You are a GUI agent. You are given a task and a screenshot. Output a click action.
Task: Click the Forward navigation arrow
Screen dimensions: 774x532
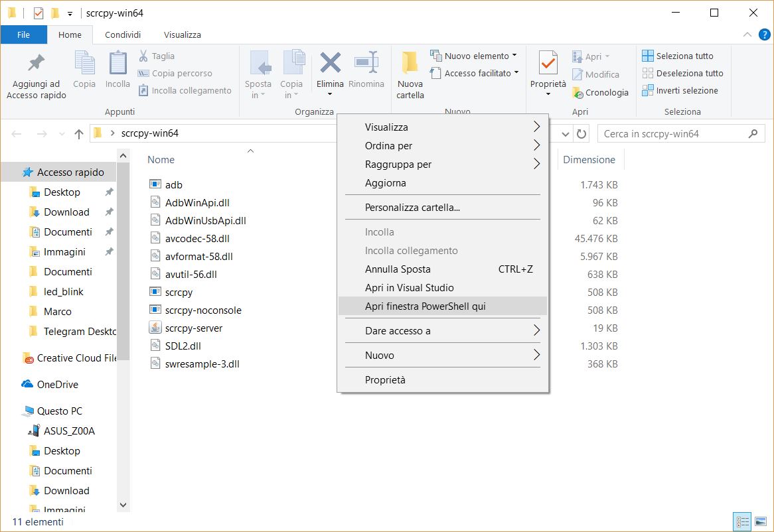pyautogui.click(x=42, y=133)
